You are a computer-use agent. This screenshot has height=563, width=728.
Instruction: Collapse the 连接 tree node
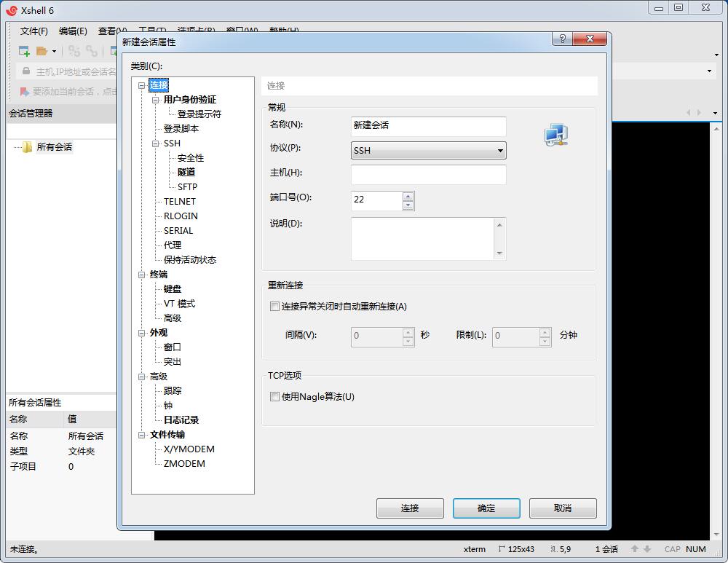click(x=142, y=85)
